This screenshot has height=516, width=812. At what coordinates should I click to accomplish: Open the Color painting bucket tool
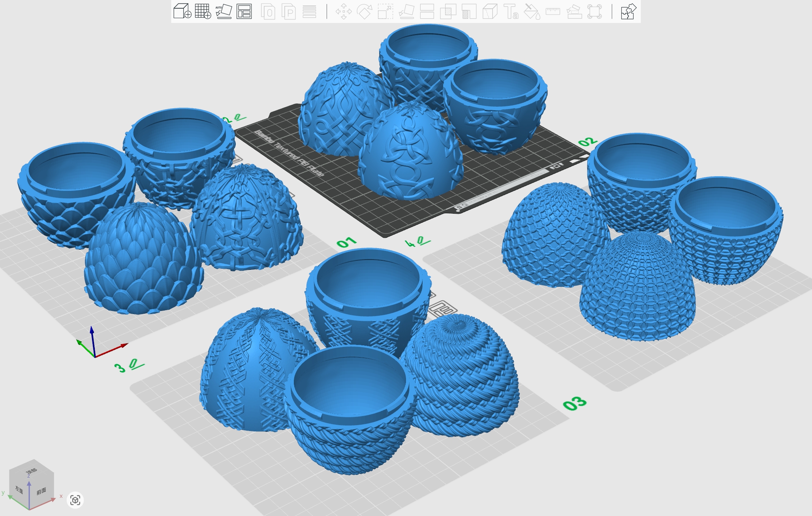coord(532,11)
